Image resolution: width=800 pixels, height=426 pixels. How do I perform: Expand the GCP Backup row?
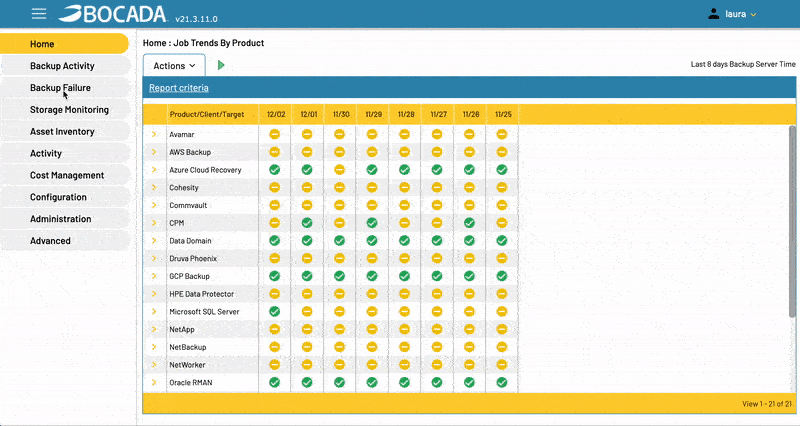coord(154,276)
